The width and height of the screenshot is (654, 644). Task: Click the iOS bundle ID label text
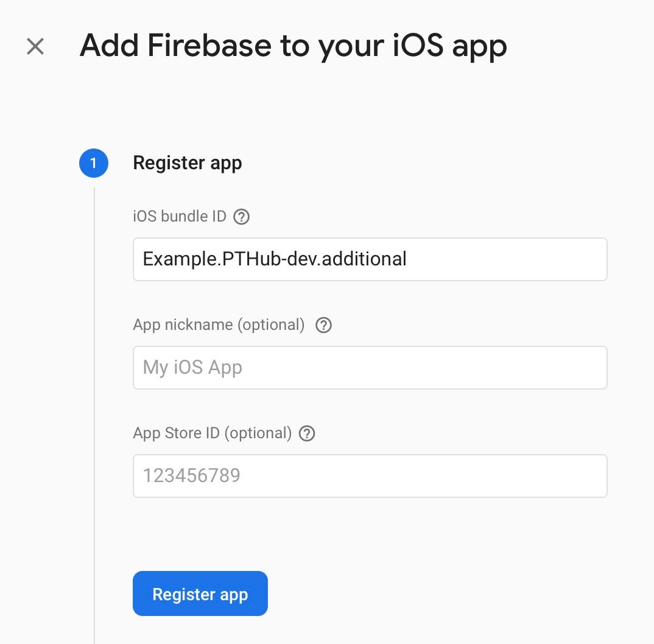180,216
